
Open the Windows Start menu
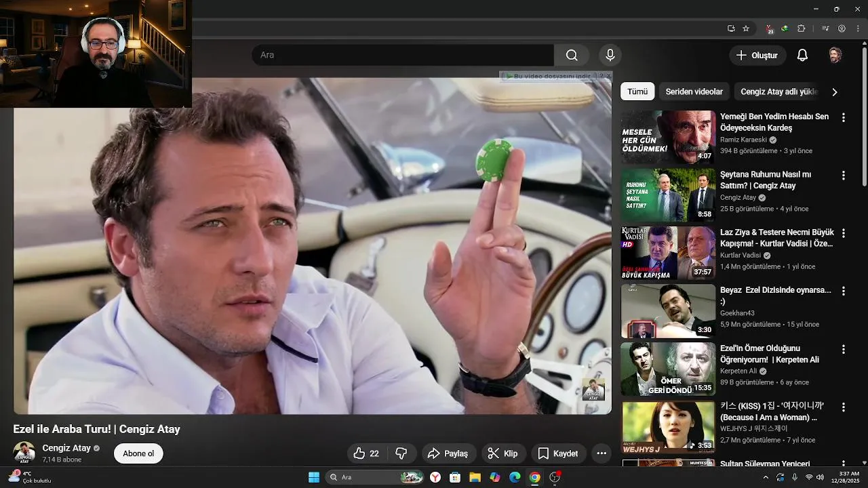pyautogui.click(x=313, y=477)
